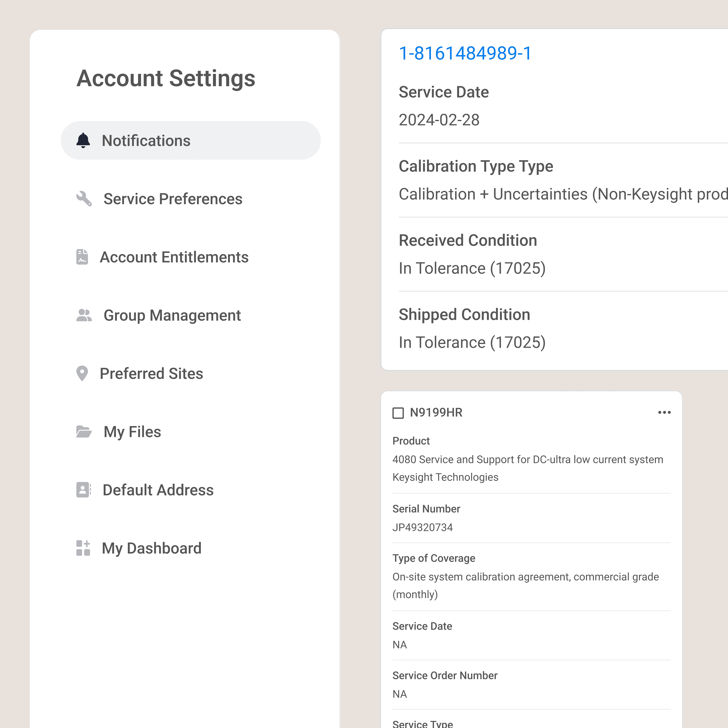
Task: Choose Default Address from settings list
Action: coord(158,490)
